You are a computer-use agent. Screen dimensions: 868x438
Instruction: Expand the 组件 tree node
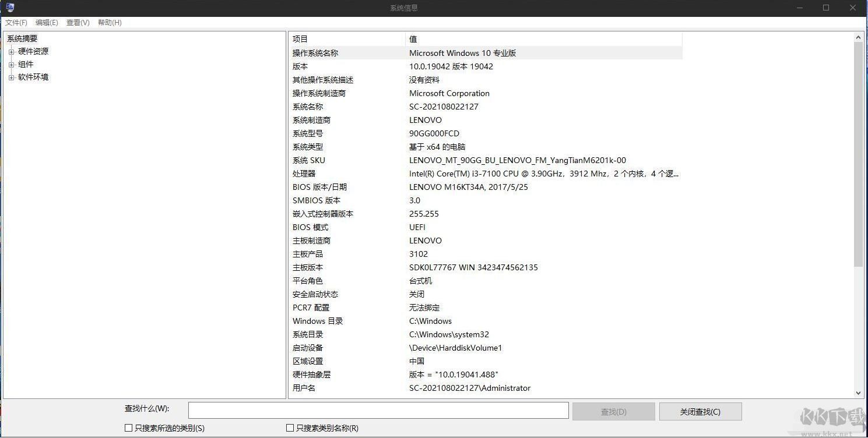pos(12,64)
